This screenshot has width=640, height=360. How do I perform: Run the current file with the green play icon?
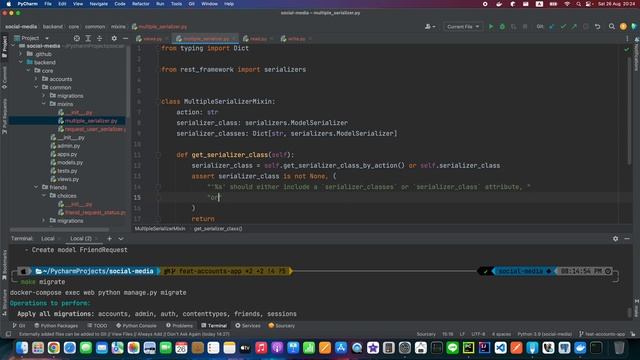coord(491,27)
